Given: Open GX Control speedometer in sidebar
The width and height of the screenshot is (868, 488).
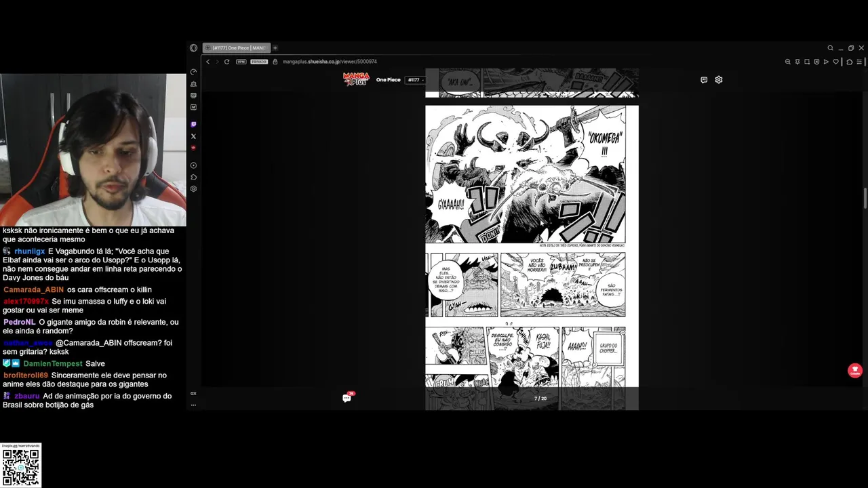Looking at the screenshot, I should point(193,72).
